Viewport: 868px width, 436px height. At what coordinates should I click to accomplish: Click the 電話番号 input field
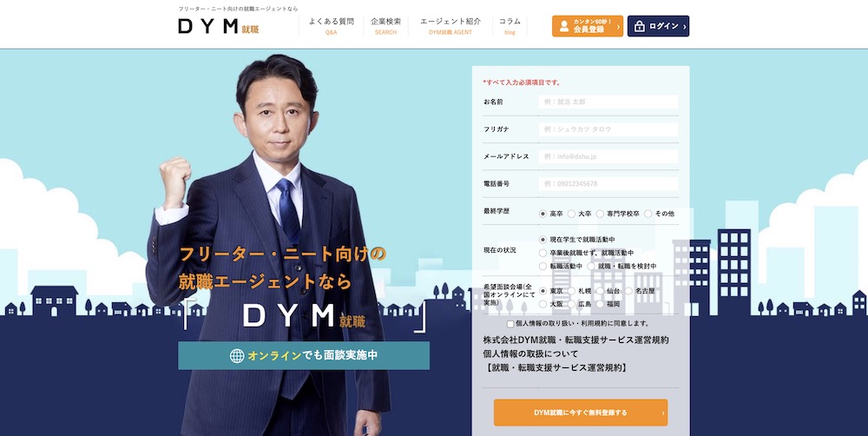608,184
